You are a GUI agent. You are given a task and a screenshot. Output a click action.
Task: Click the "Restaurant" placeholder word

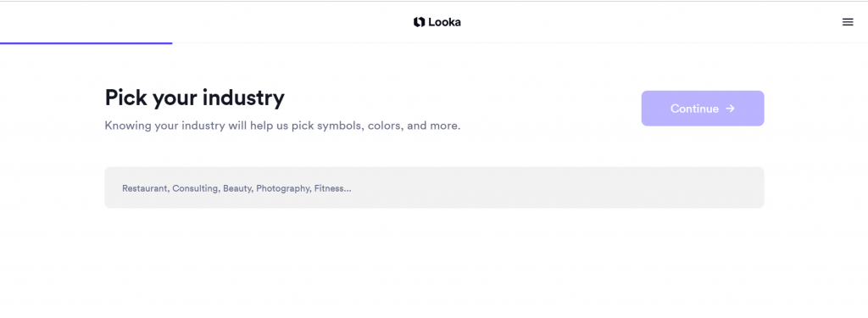click(x=146, y=188)
